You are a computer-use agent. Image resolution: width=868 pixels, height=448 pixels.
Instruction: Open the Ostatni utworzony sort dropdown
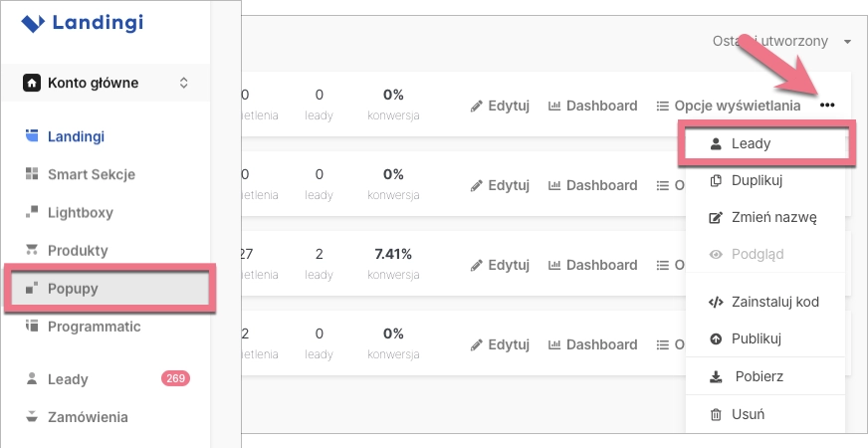coord(782,41)
